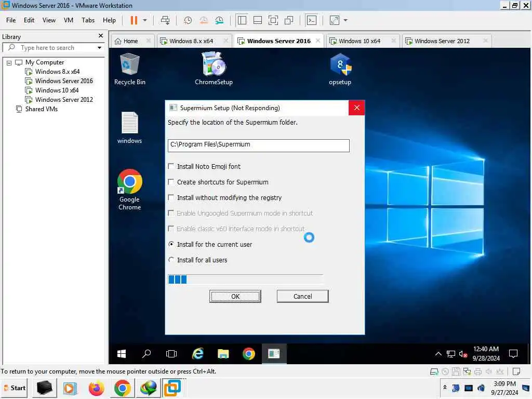Select Install for all users

[x=171, y=260]
